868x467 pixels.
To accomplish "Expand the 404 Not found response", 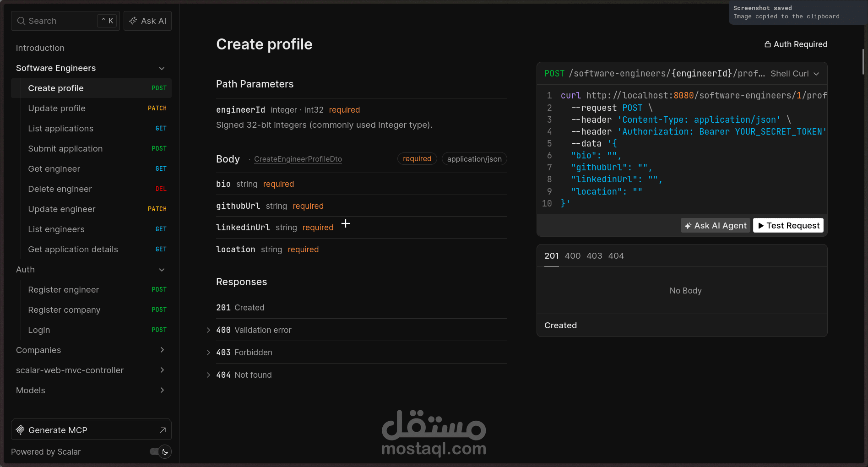I will (208, 375).
